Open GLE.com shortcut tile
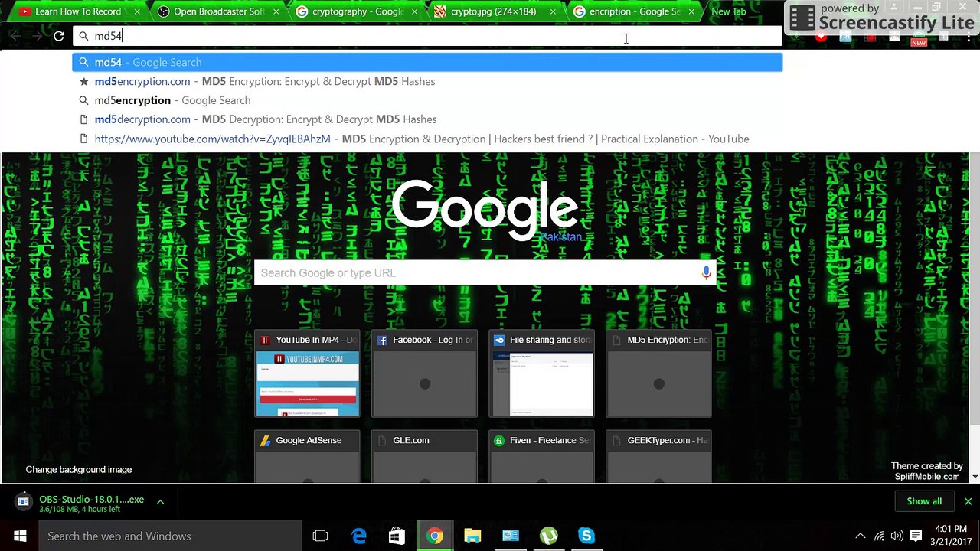Image resolution: width=980 pixels, height=551 pixels. pyautogui.click(x=424, y=457)
